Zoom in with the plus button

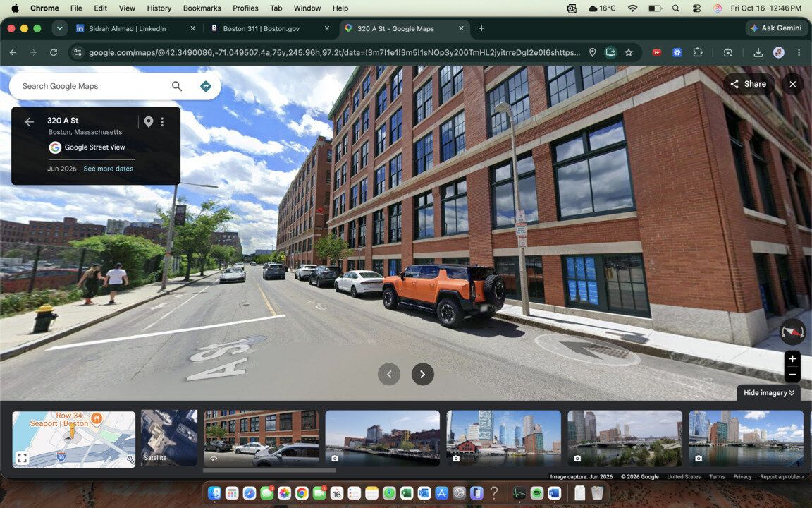pyautogui.click(x=792, y=358)
